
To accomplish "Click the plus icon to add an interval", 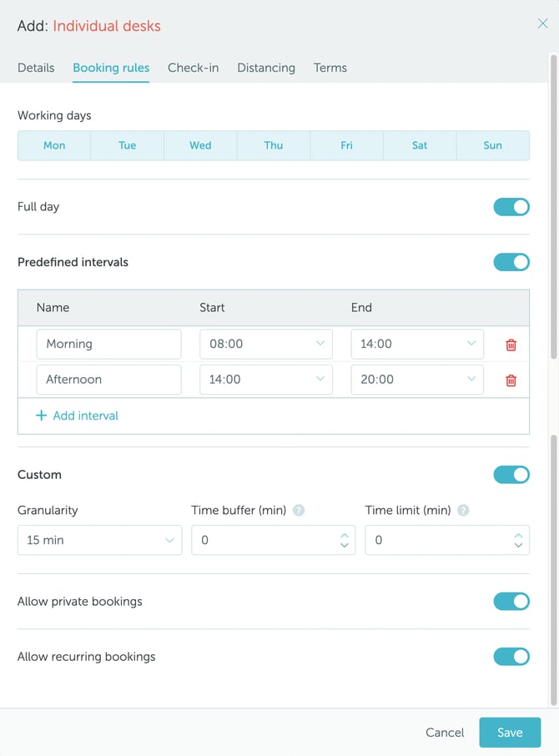I will click(x=42, y=415).
